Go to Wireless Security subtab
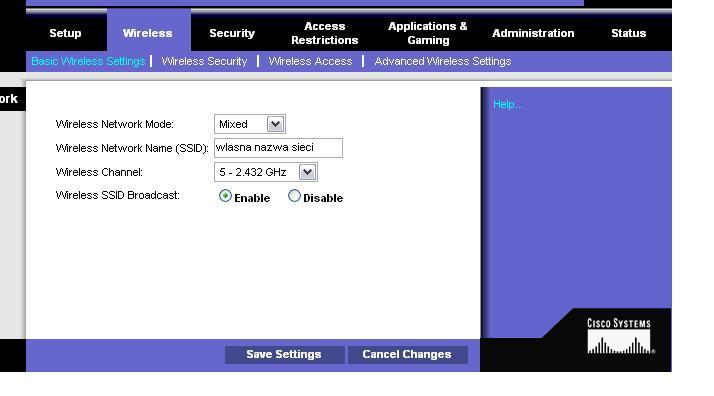Viewport: 714px width, 396px height. point(204,61)
